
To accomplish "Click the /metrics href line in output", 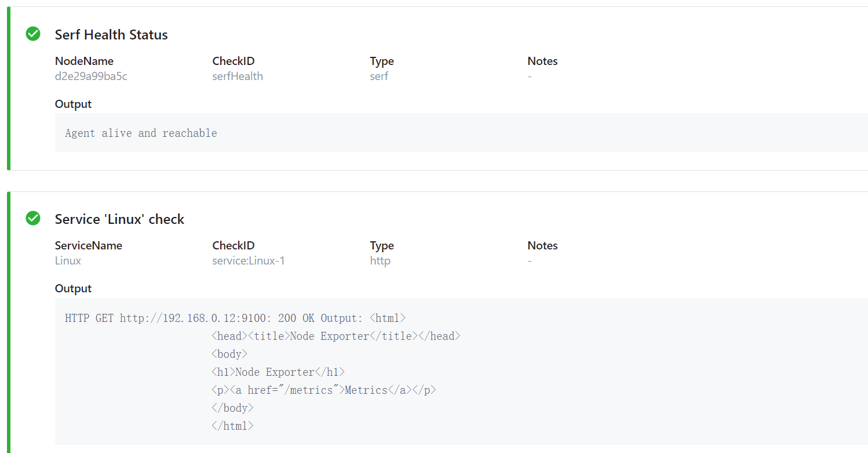I will coord(323,390).
